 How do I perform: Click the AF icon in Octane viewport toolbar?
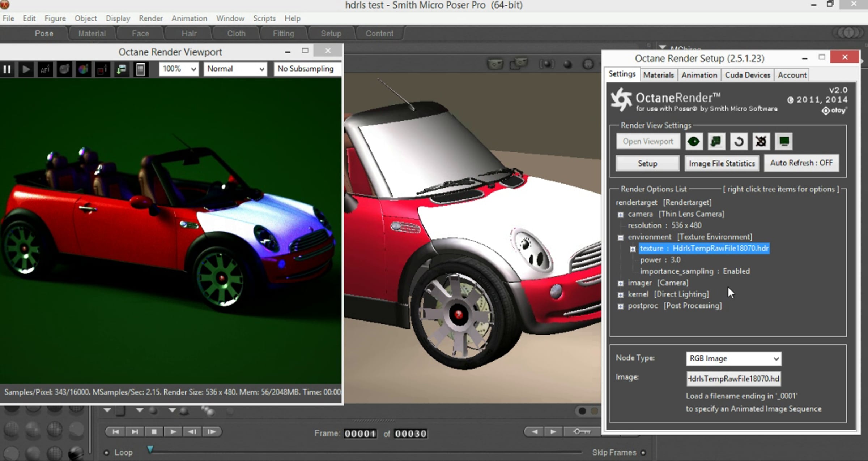(x=45, y=69)
